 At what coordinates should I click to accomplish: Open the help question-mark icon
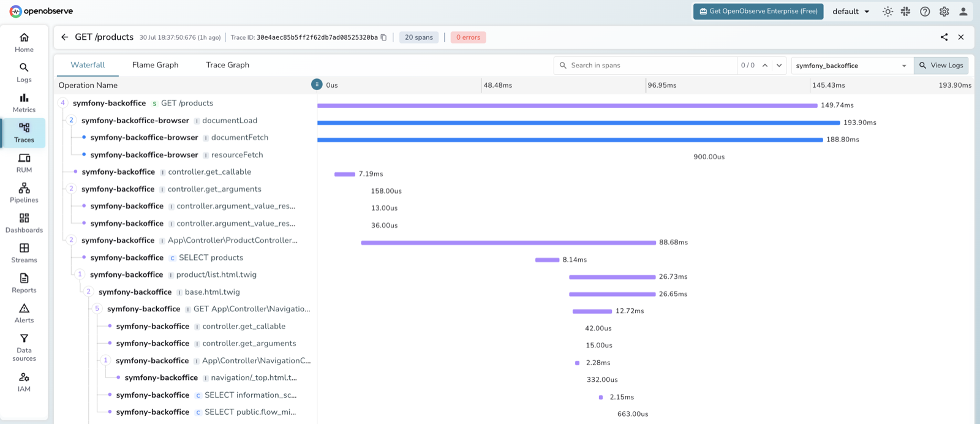click(x=925, y=12)
